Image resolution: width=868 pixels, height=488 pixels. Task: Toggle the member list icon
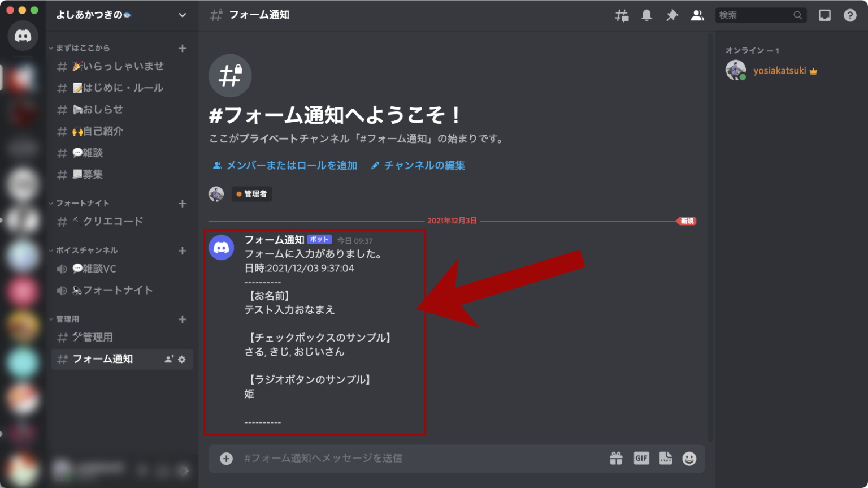pyautogui.click(x=697, y=15)
